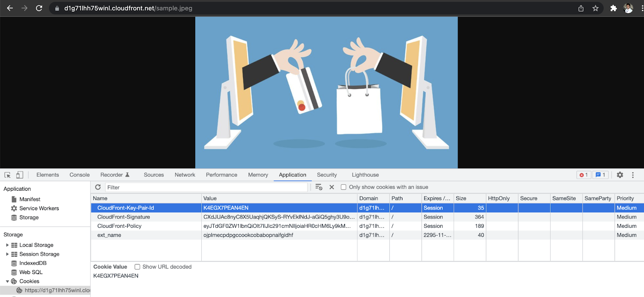Collapse the Cookies tree
644x297 pixels.
(7, 281)
